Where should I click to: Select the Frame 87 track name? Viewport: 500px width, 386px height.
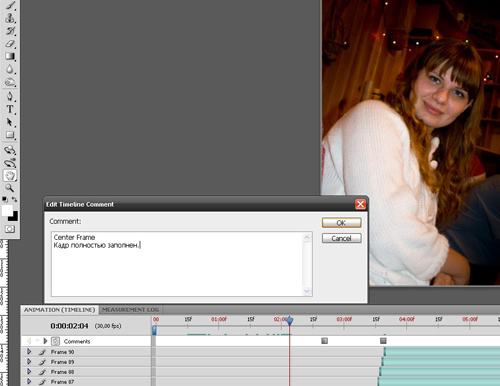tap(62, 382)
